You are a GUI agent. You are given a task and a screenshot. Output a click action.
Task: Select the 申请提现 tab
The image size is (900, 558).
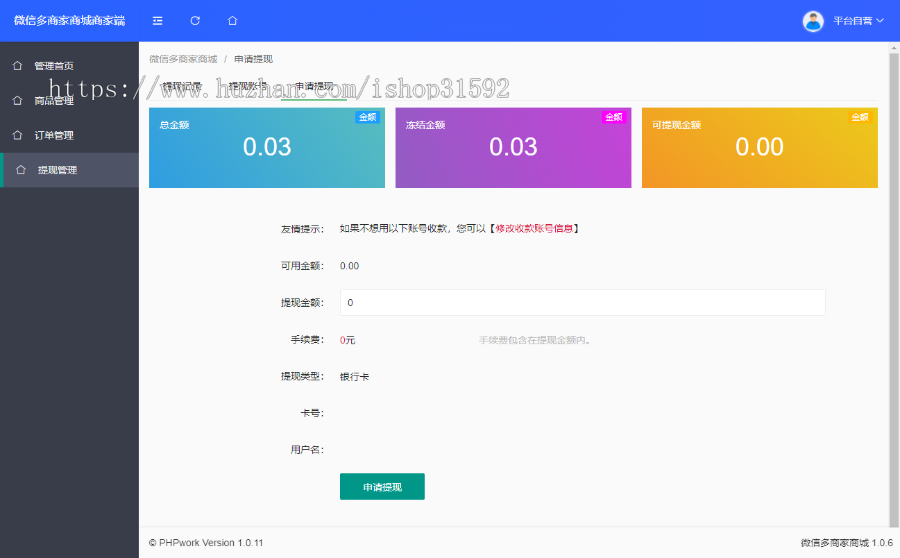coord(313,87)
